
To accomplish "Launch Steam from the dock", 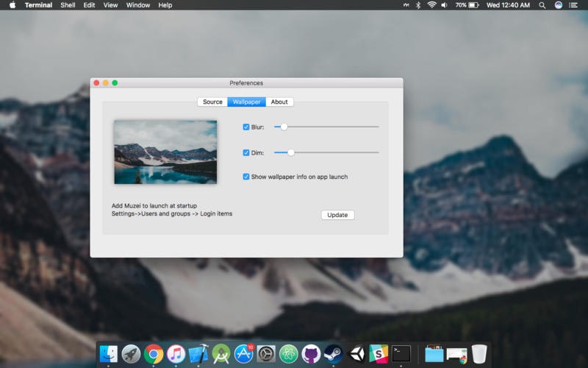I will pyautogui.click(x=334, y=354).
